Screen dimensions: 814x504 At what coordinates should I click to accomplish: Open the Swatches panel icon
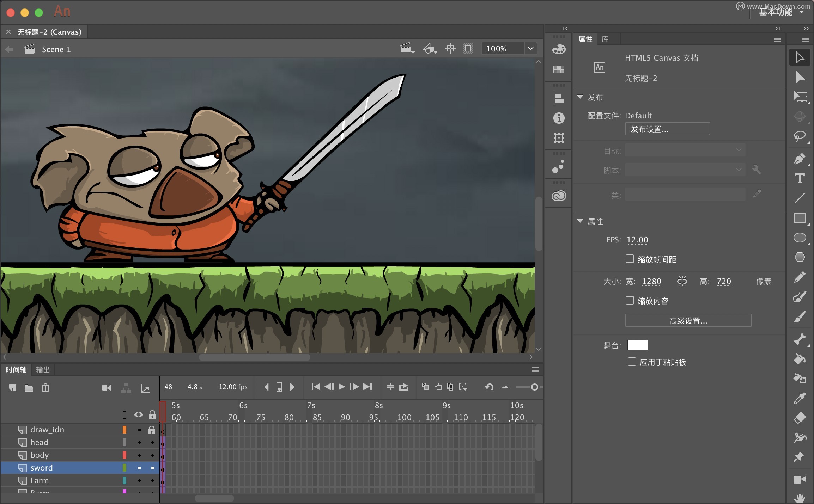[x=559, y=69]
